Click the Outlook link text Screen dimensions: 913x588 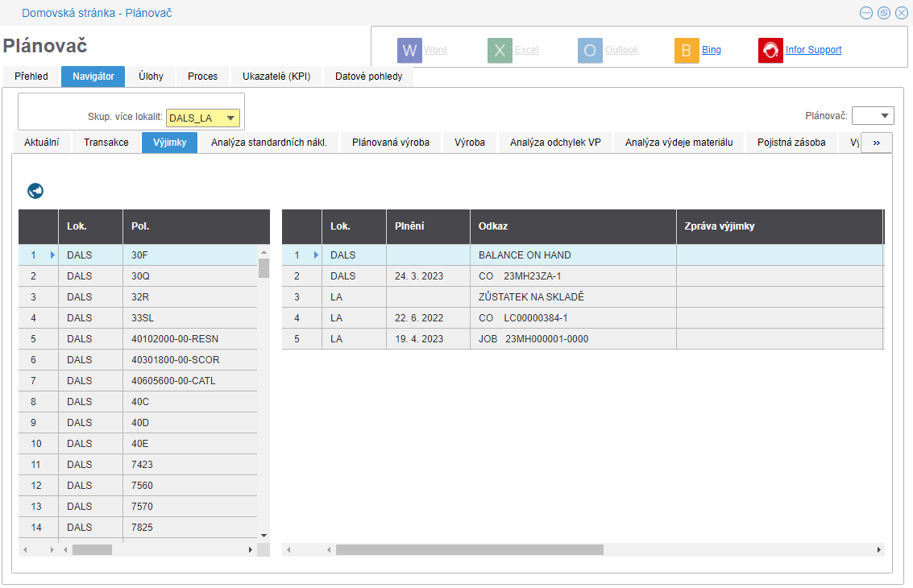click(621, 50)
